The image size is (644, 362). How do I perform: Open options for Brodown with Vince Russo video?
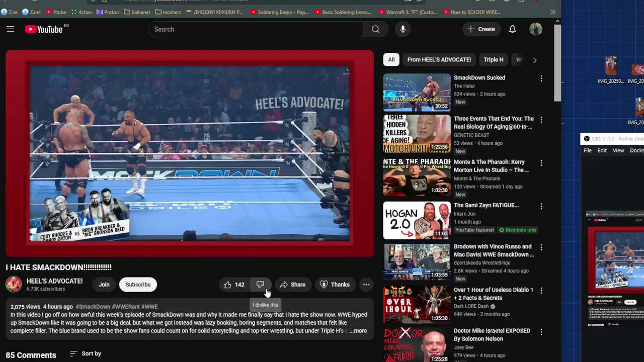pyautogui.click(x=541, y=247)
